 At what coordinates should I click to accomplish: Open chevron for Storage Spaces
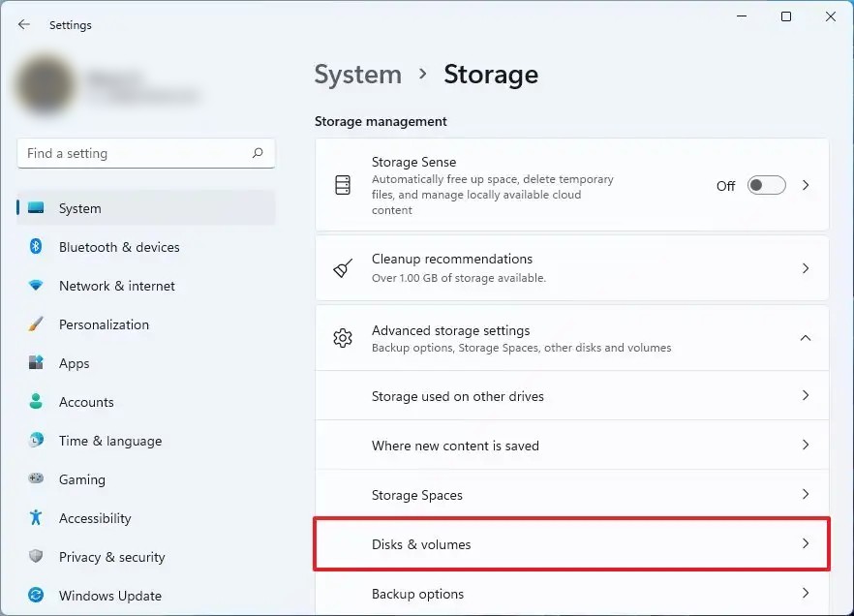[x=806, y=494]
